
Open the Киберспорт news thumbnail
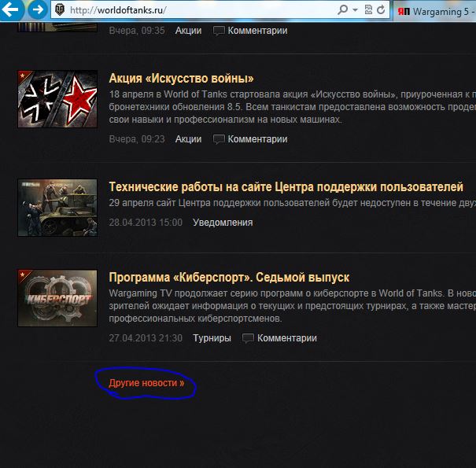click(x=57, y=298)
